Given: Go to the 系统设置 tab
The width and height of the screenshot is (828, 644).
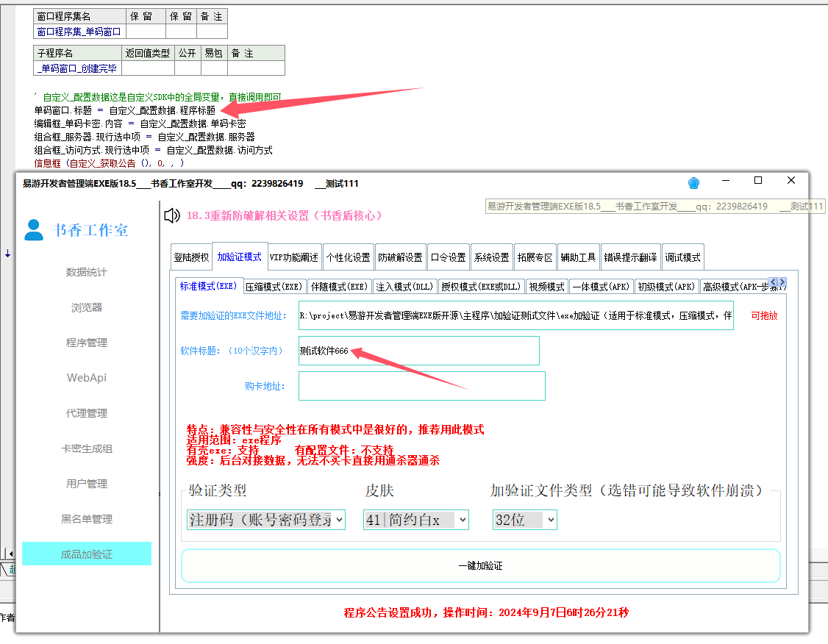Looking at the screenshot, I should [x=491, y=257].
